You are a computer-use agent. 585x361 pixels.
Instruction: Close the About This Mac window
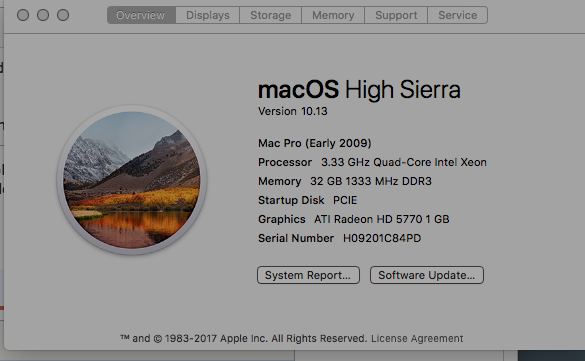coord(23,15)
